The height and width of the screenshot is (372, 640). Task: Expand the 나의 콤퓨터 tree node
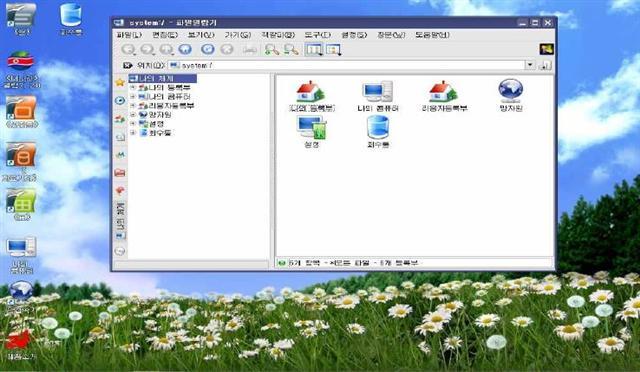[132, 96]
